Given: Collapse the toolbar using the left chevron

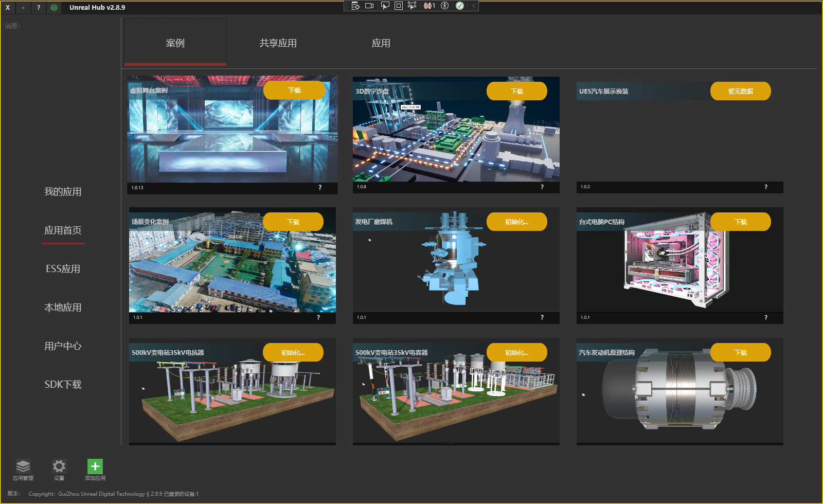Looking at the screenshot, I should click(x=473, y=6).
